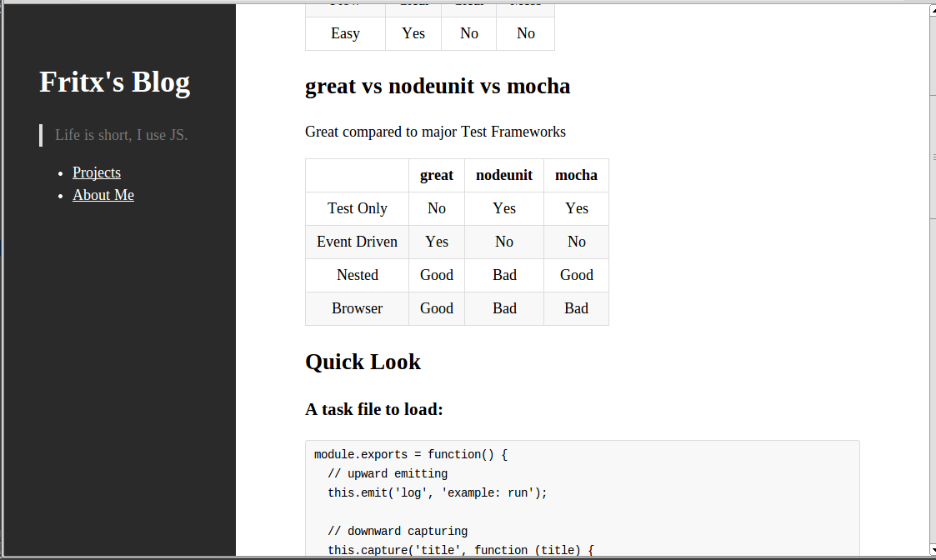The width and height of the screenshot is (936, 560).
Task: Click 'Good' in the Browser row
Action: point(437,308)
